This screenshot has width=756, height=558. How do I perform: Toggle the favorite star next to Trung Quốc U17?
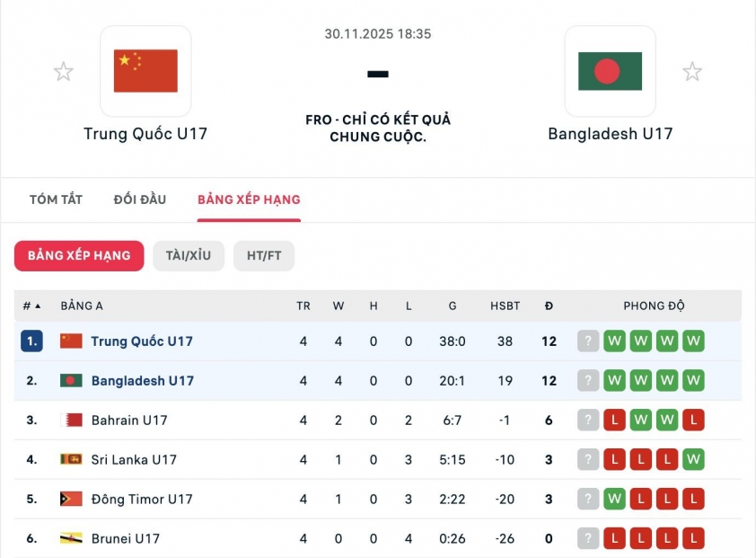click(64, 70)
